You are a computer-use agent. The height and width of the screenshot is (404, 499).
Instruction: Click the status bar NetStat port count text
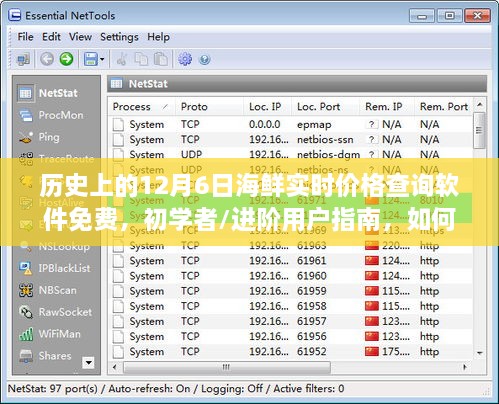[53, 389]
